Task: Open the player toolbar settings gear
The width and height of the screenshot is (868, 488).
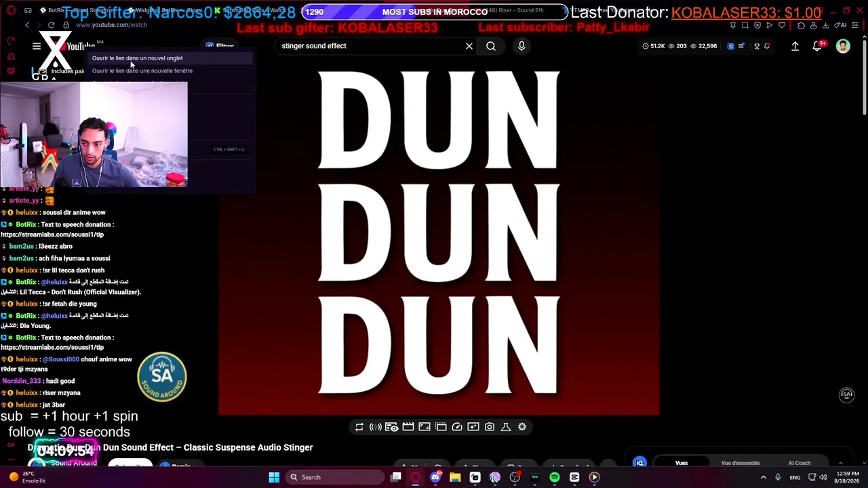Action: pyautogui.click(x=522, y=427)
